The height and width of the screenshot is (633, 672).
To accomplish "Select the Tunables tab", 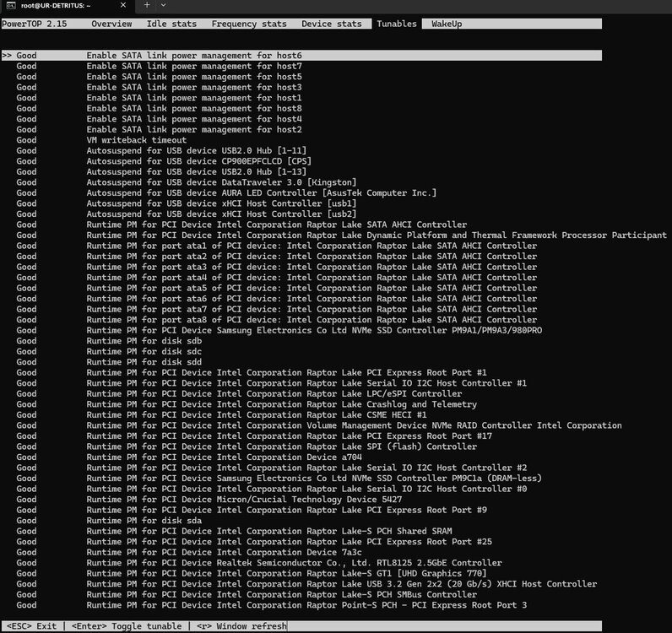I will click(397, 24).
